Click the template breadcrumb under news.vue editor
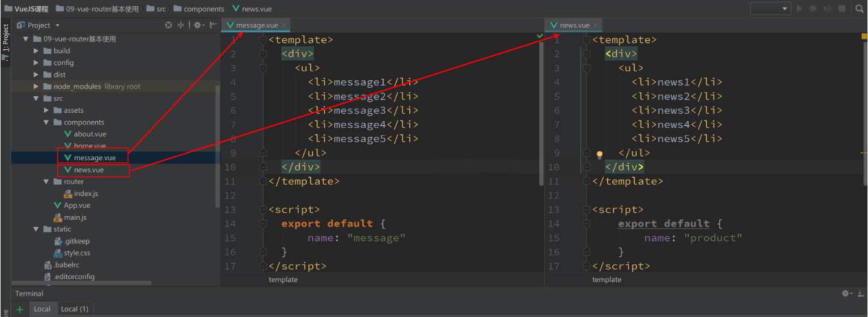This screenshot has height=317, width=868. [607, 280]
